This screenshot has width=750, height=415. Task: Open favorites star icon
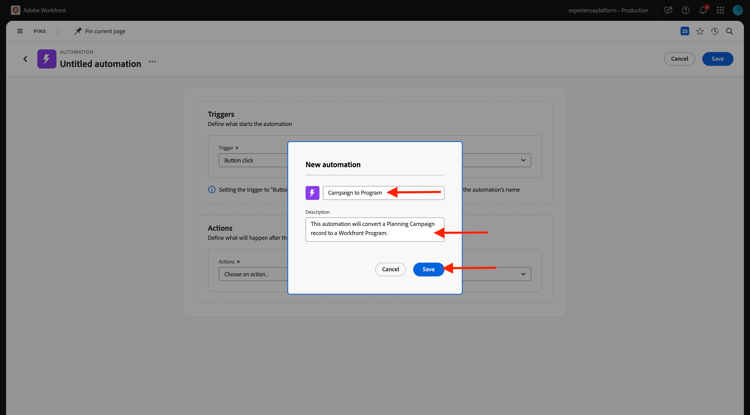(700, 31)
